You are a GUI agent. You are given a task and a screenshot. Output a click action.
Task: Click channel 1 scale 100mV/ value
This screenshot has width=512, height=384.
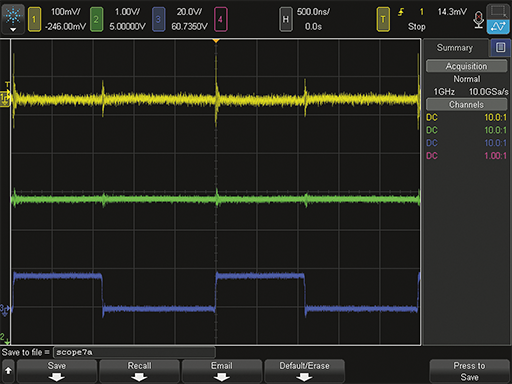click(66, 12)
